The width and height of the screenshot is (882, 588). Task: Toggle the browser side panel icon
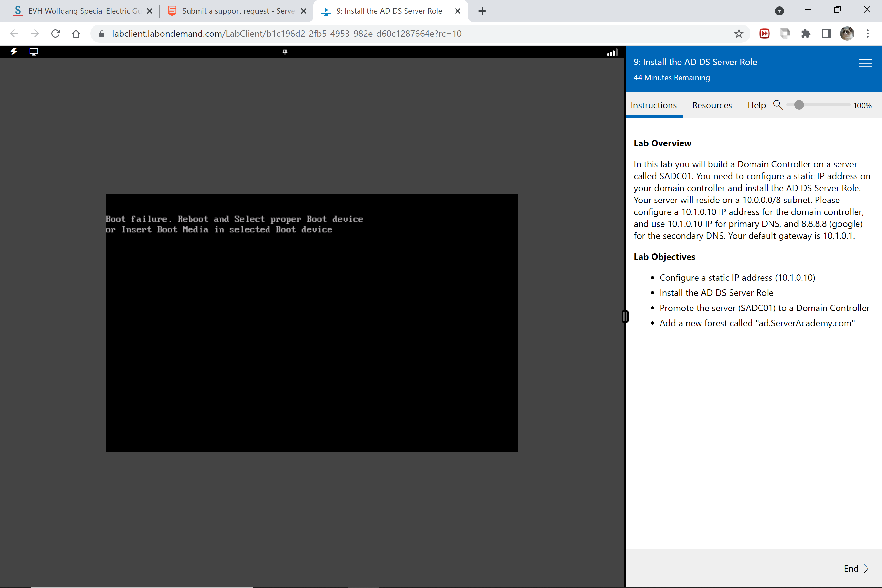coord(826,34)
